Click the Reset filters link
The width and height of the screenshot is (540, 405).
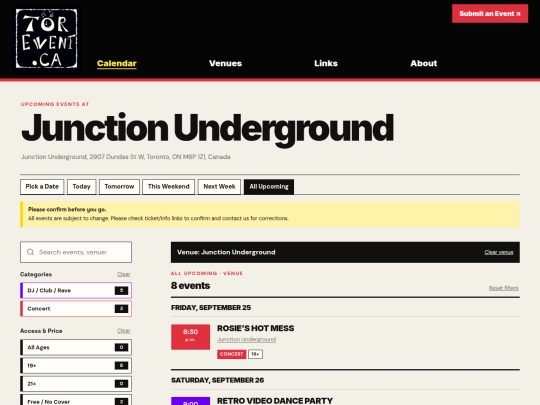click(x=503, y=288)
